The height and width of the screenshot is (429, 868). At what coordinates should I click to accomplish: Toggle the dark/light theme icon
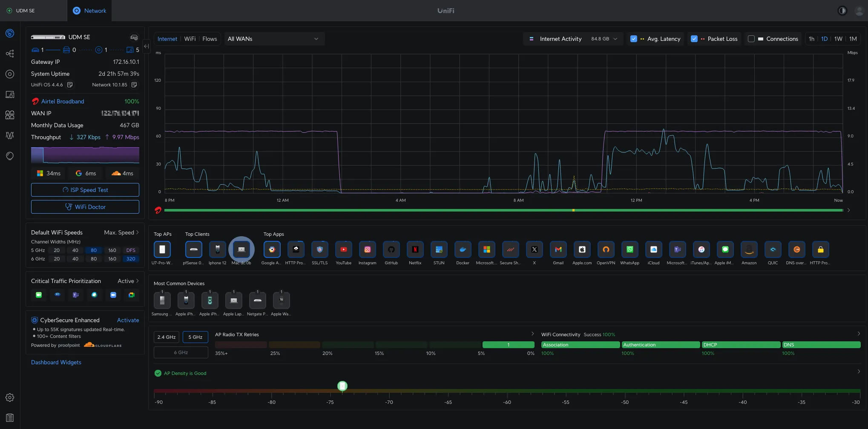pos(842,11)
